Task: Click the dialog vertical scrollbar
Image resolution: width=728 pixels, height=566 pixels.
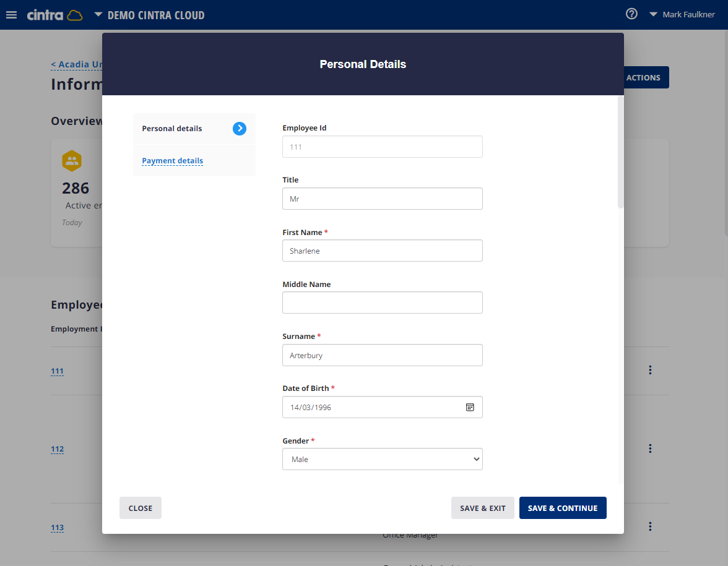Action: [620, 152]
